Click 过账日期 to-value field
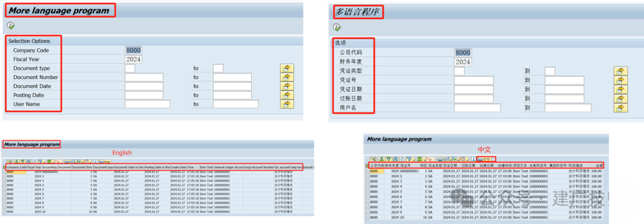 click(x=564, y=99)
